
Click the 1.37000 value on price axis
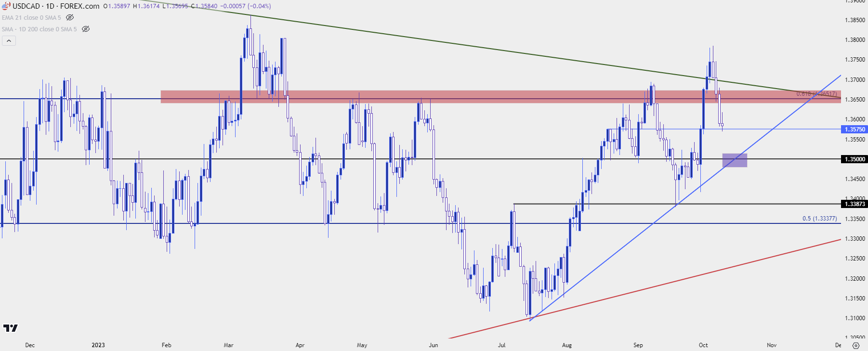855,80
